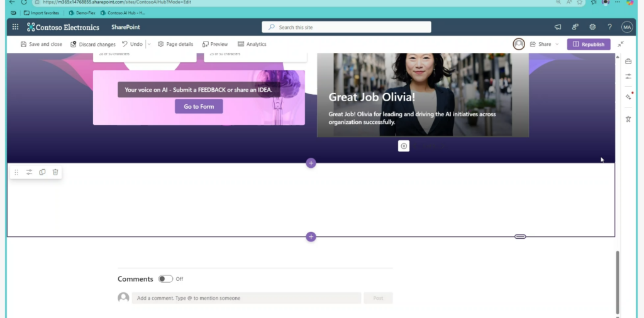644x318 pixels.
Task: Delete the selected section
Action: [55, 172]
